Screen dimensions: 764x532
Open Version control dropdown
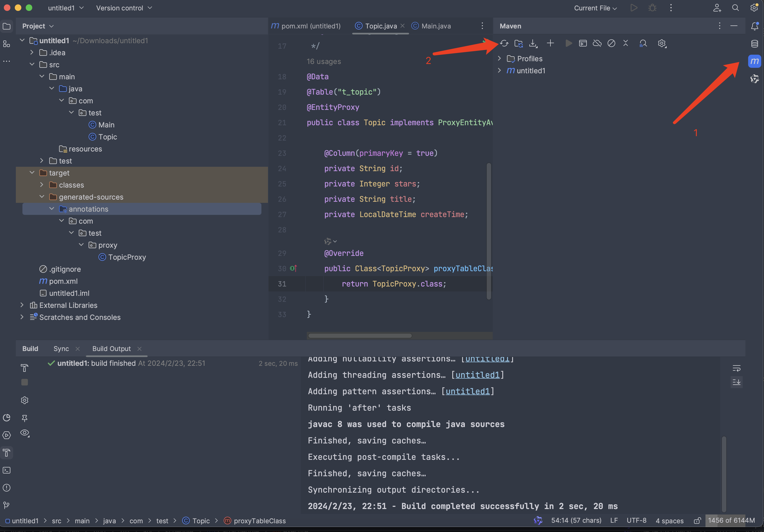click(124, 8)
